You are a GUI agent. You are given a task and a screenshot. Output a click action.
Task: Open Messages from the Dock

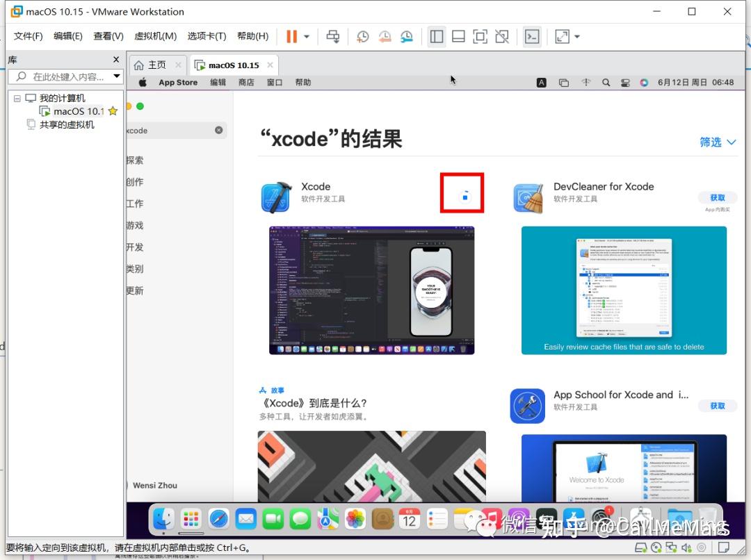(x=300, y=519)
